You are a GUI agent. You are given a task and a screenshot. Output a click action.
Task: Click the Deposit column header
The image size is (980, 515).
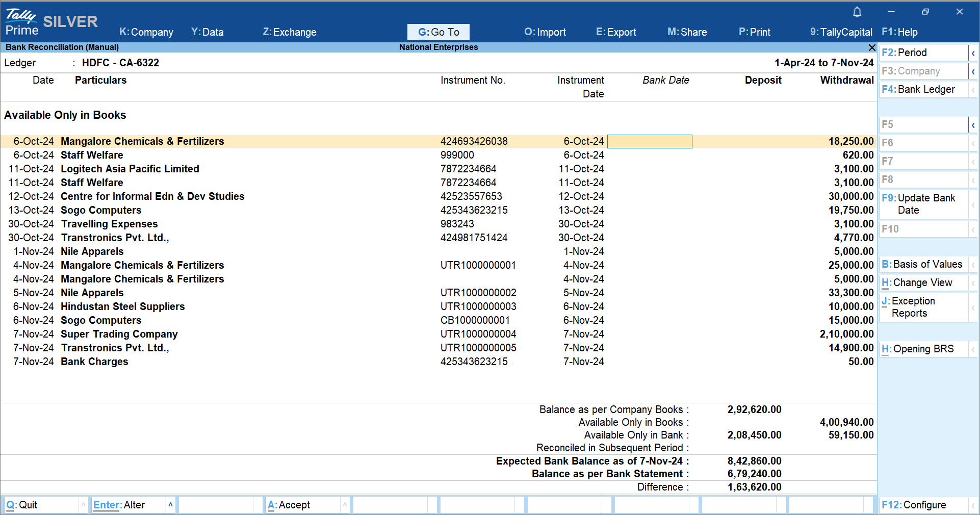tap(763, 80)
